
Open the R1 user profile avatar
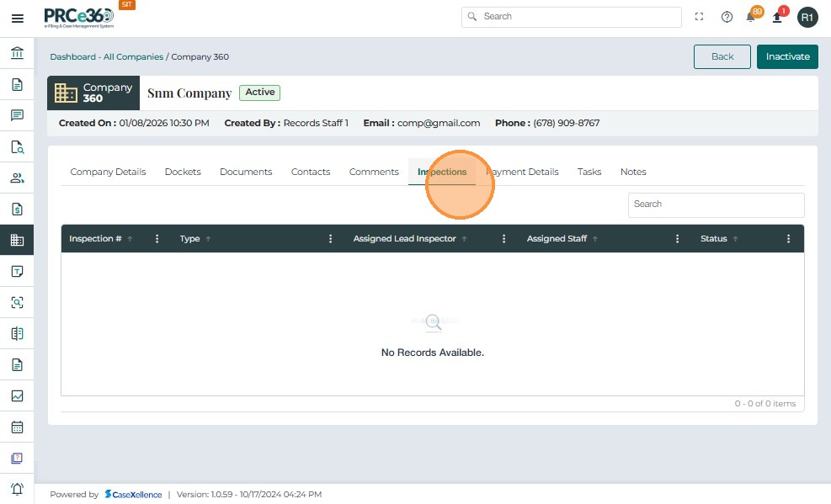coord(807,18)
